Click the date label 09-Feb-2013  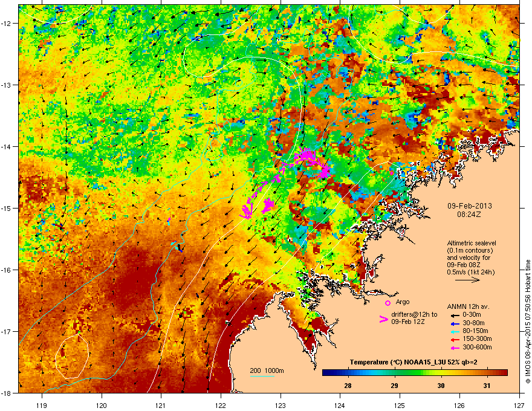point(470,206)
